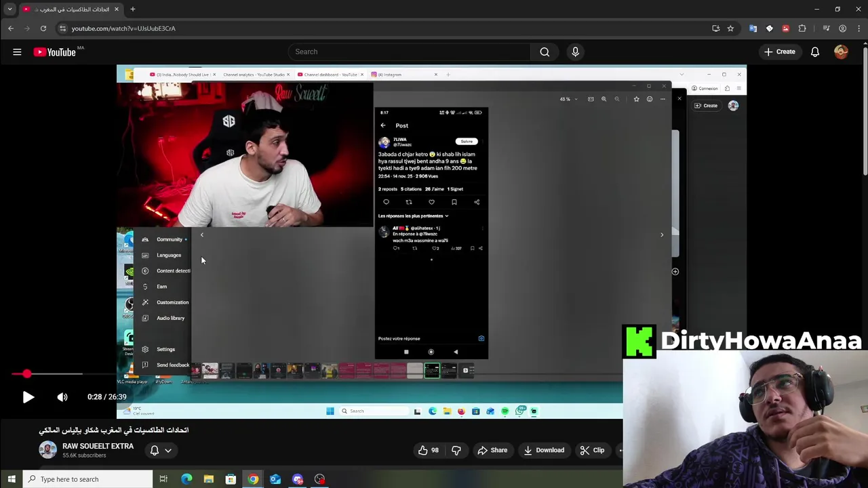
Task: Share this video
Action: click(x=492, y=450)
